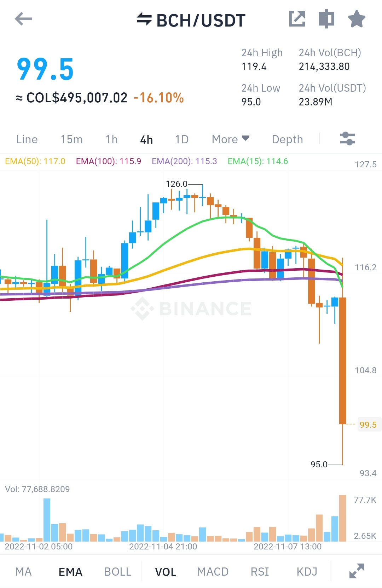Toggle the MACD indicator
This screenshot has width=382, height=588.
[213, 572]
